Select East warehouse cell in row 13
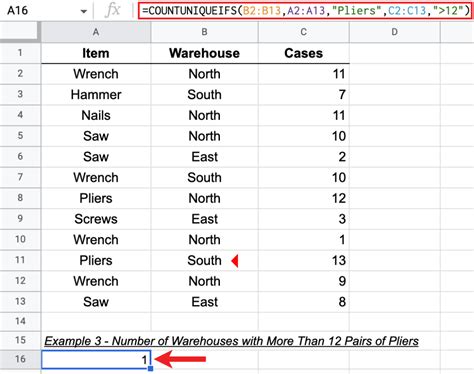 pyautogui.click(x=205, y=302)
